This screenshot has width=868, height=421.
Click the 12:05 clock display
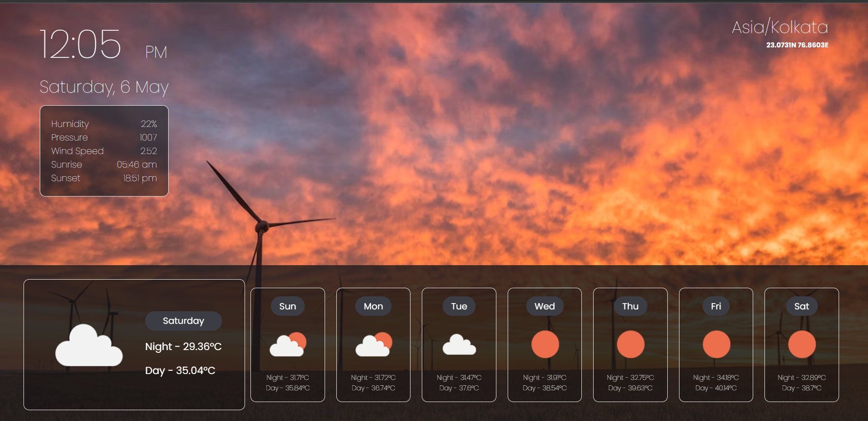point(80,44)
